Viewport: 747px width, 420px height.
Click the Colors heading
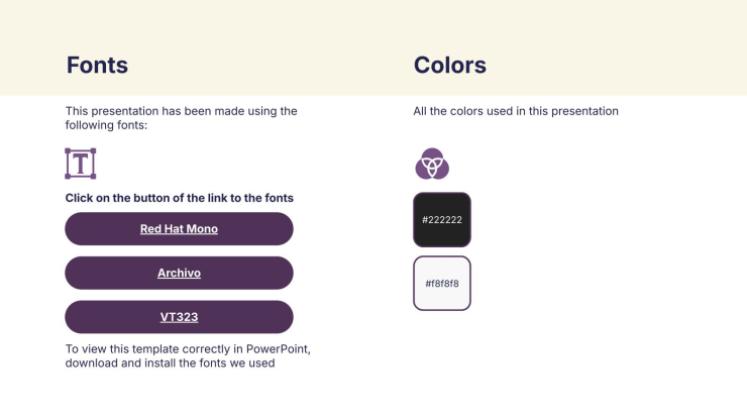click(450, 66)
